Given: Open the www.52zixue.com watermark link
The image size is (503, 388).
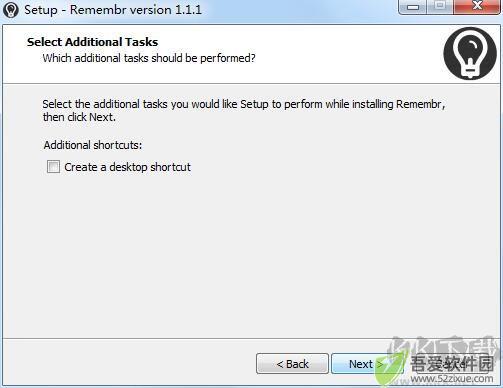Looking at the screenshot, I should [x=452, y=379].
